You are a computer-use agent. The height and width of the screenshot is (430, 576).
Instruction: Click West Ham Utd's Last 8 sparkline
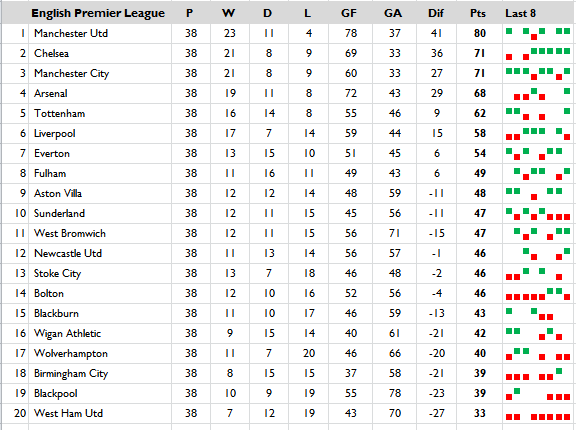pos(539,414)
